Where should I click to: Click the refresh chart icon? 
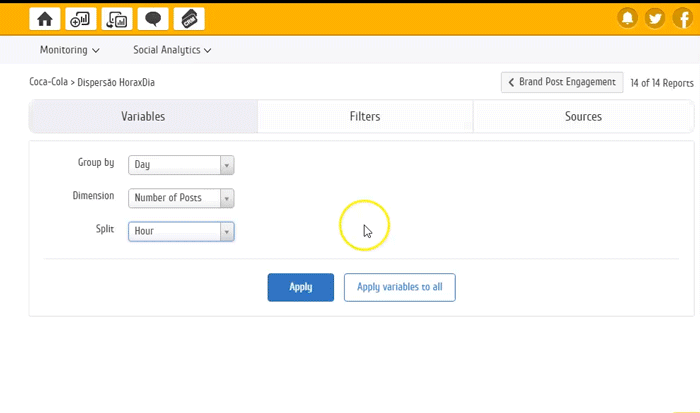point(116,18)
